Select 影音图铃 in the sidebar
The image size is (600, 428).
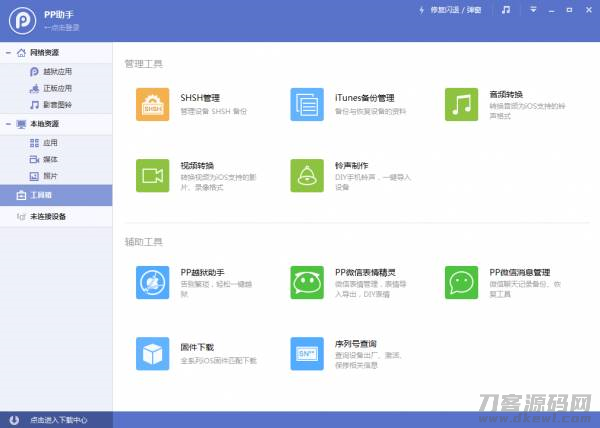tap(56, 105)
